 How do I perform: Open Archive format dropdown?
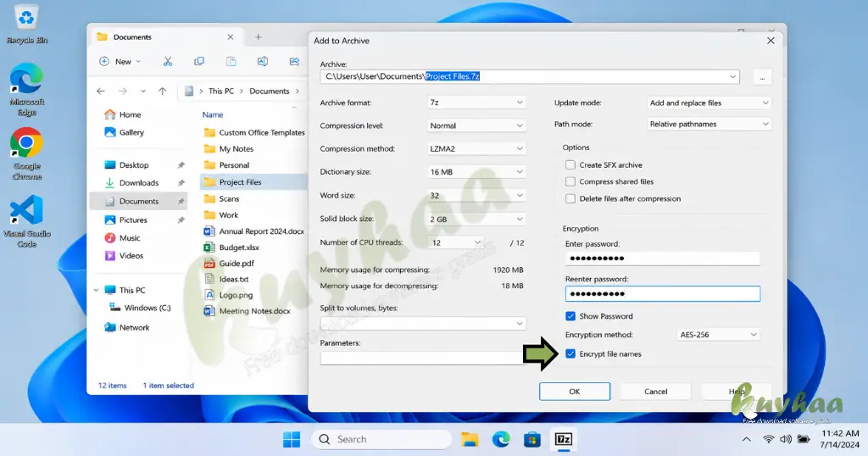(x=476, y=103)
